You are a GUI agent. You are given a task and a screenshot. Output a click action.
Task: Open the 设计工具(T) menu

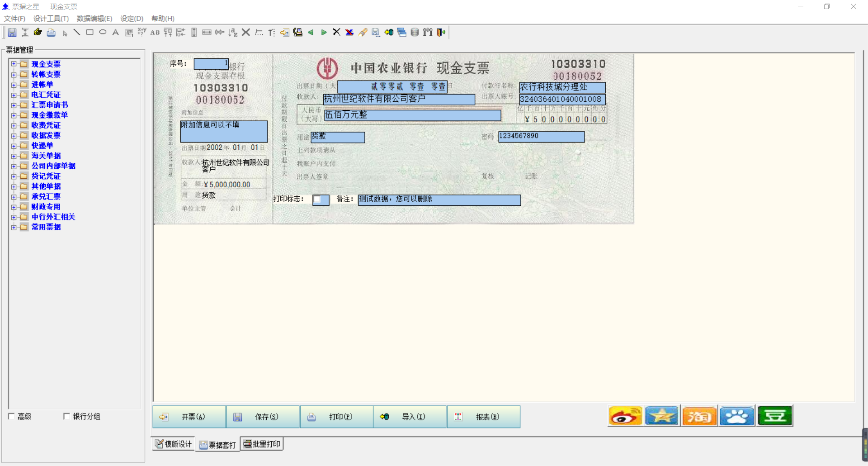pos(51,19)
